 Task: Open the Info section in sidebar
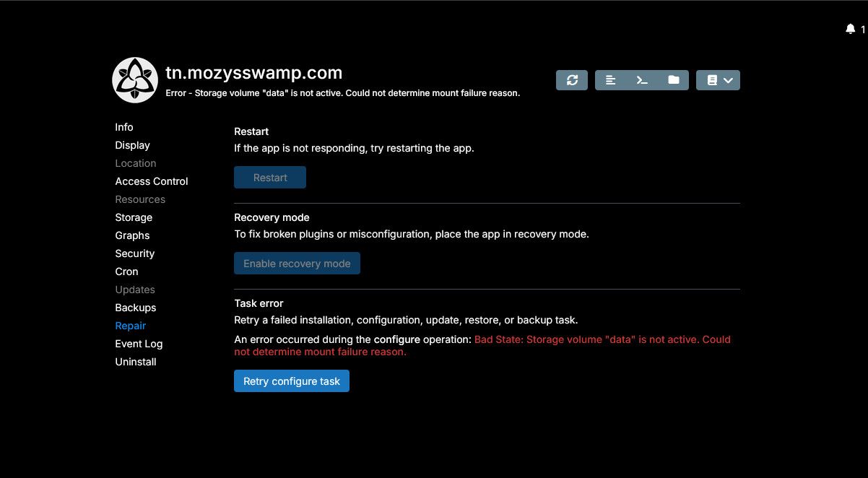click(x=124, y=127)
